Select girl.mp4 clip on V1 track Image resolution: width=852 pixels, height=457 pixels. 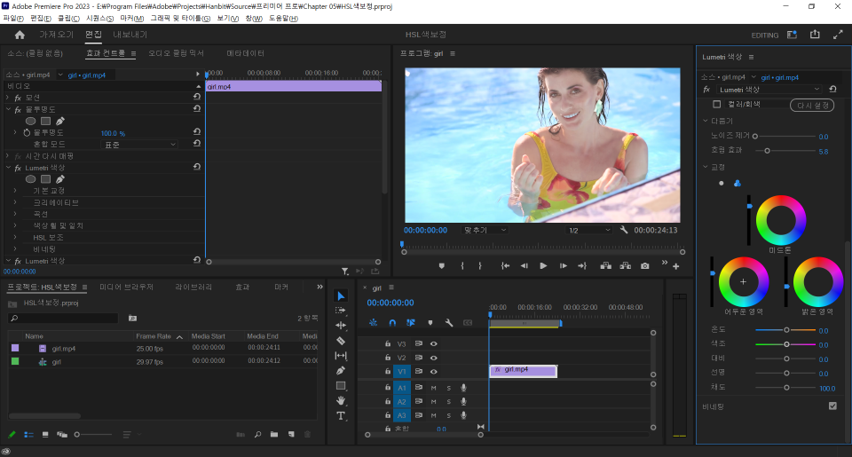click(x=523, y=371)
